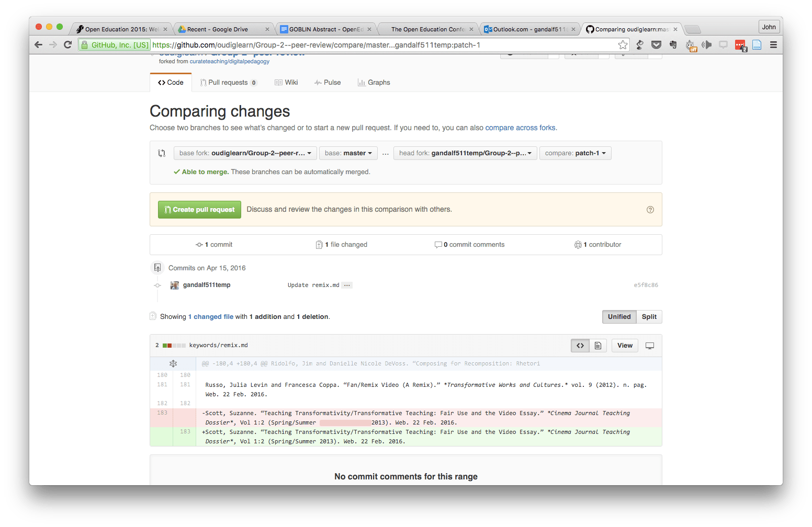Click the Wiki icon on the repository navigation

point(277,82)
